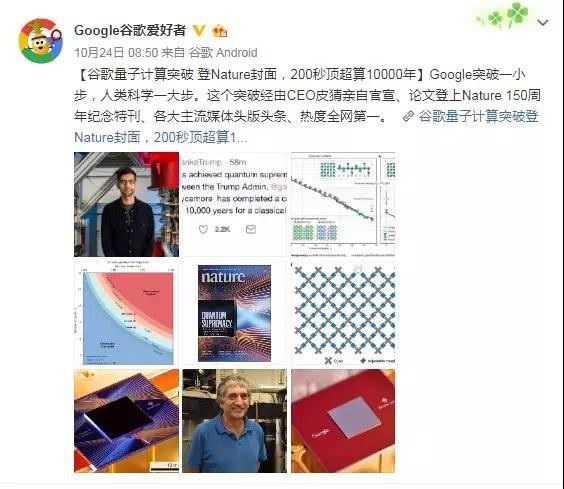Screen dimensions: 564x489
Task: Open the red-blue heatmap graph thumbnail
Action: click(126, 313)
